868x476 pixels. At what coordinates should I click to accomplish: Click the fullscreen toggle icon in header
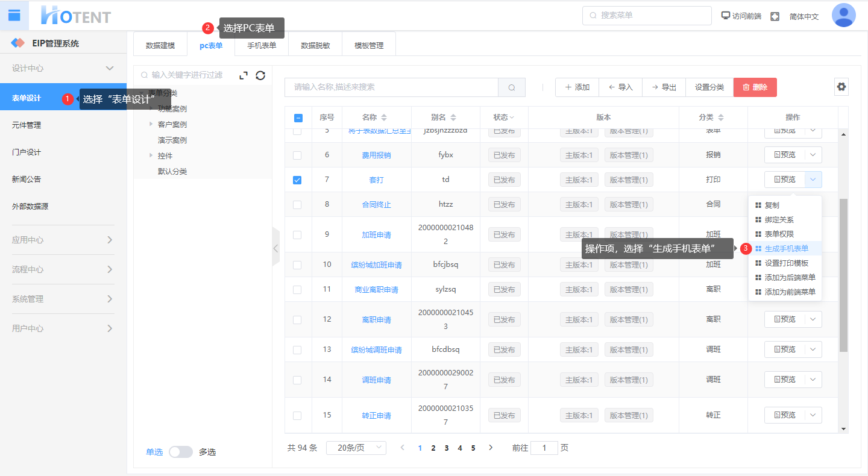coord(775,16)
